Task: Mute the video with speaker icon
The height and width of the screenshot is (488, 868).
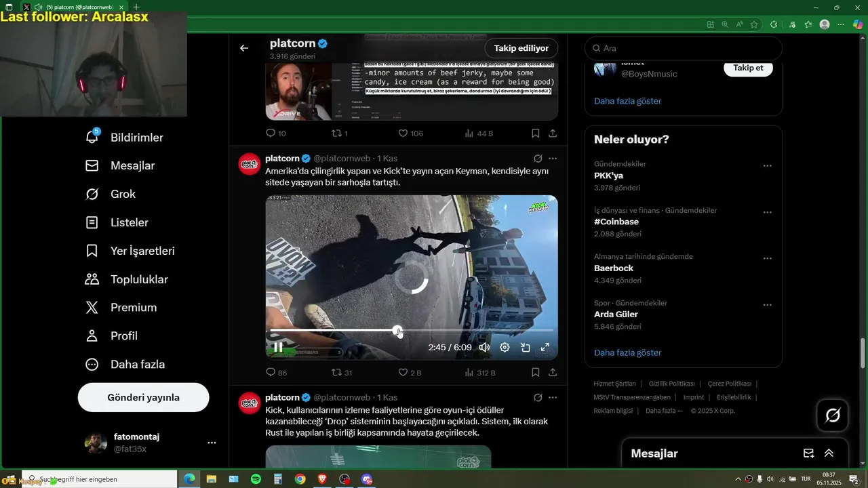Action: pyautogui.click(x=484, y=347)
